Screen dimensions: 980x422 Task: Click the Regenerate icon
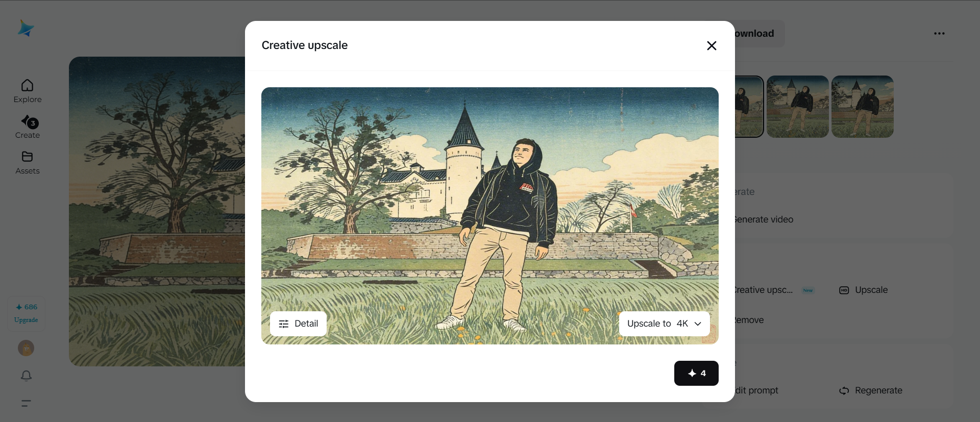click(844, 391)
